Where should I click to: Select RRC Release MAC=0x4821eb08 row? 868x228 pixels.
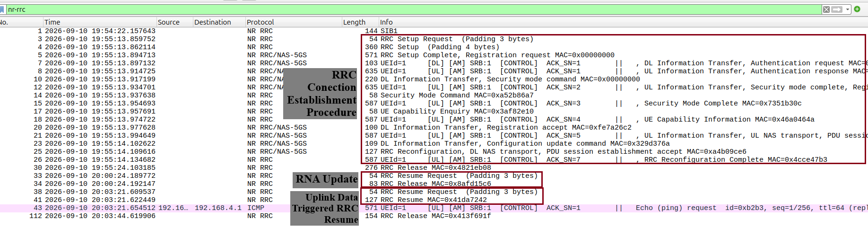434,168
